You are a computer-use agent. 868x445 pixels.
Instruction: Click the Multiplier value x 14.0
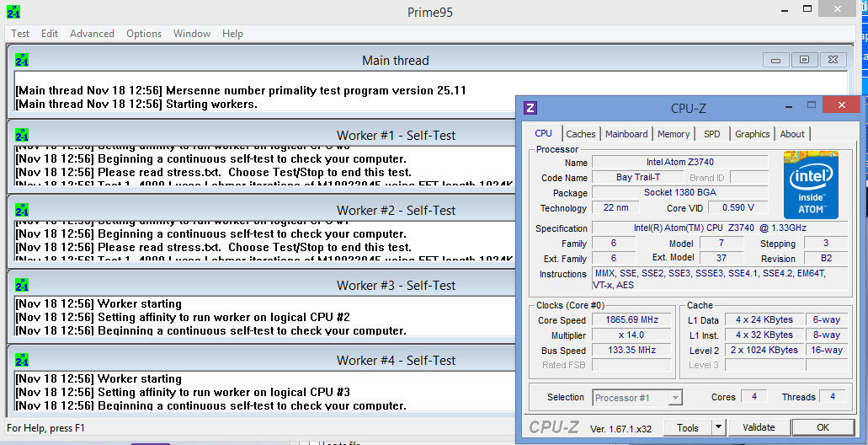631,335
